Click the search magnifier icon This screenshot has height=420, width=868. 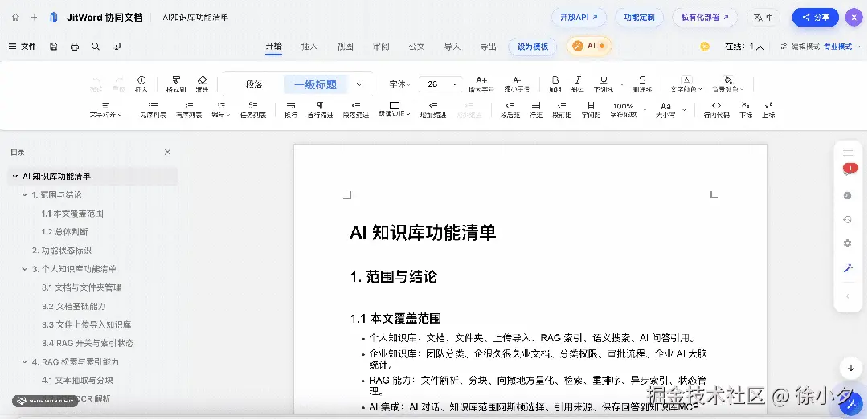pyautogui.click(x=95, y=47)
